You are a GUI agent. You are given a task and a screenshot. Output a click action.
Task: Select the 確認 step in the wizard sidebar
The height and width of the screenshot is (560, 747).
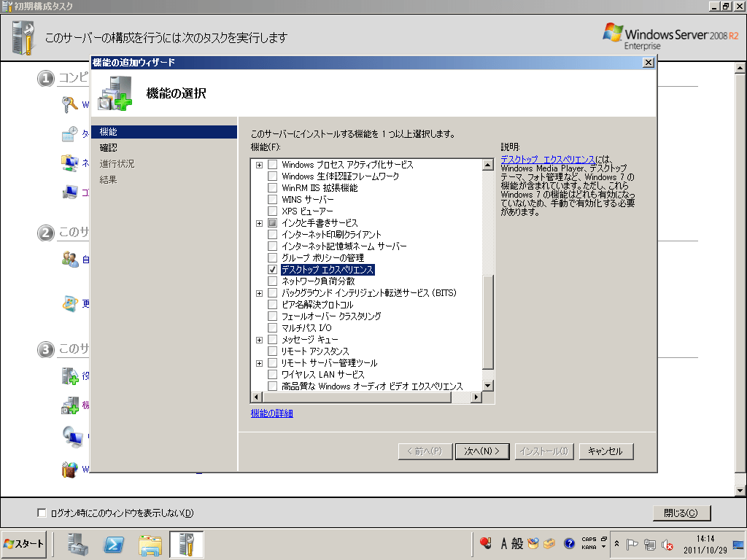(109, 147)
